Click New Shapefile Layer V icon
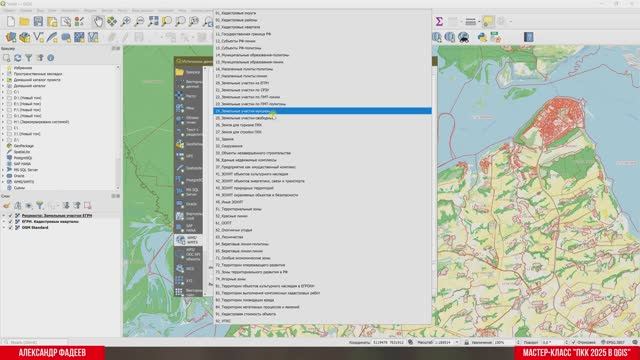Image resolution: width=640 pixels, height=360 pixels. [38, 38]
